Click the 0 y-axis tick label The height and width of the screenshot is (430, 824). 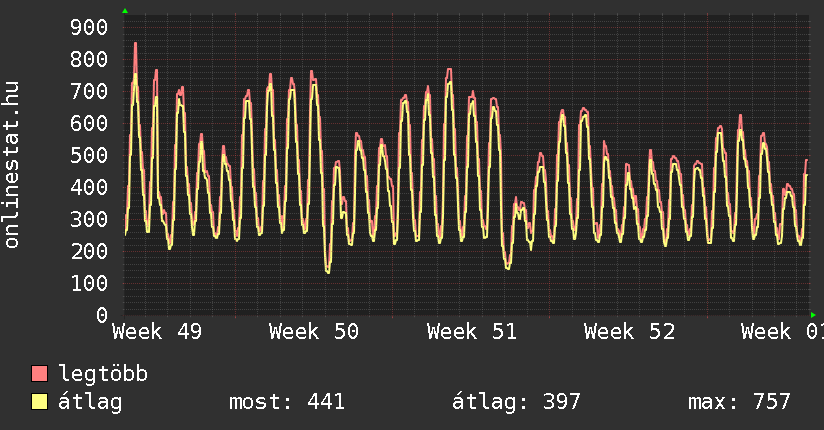(101, 315)
